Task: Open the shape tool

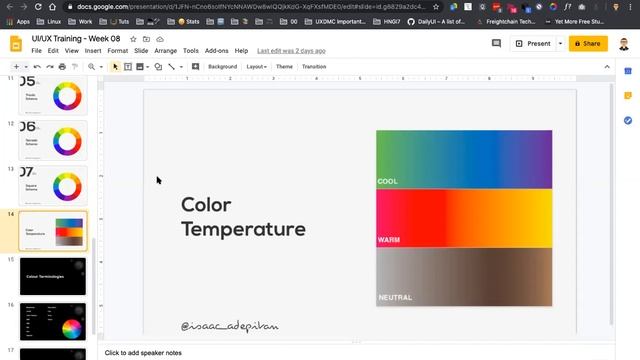Action: 158,67
